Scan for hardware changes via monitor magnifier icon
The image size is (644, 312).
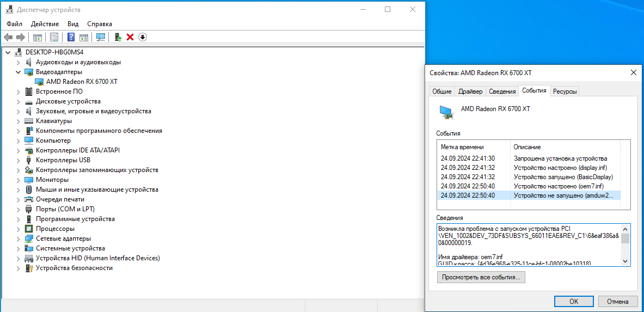click(x=101, y=38)
